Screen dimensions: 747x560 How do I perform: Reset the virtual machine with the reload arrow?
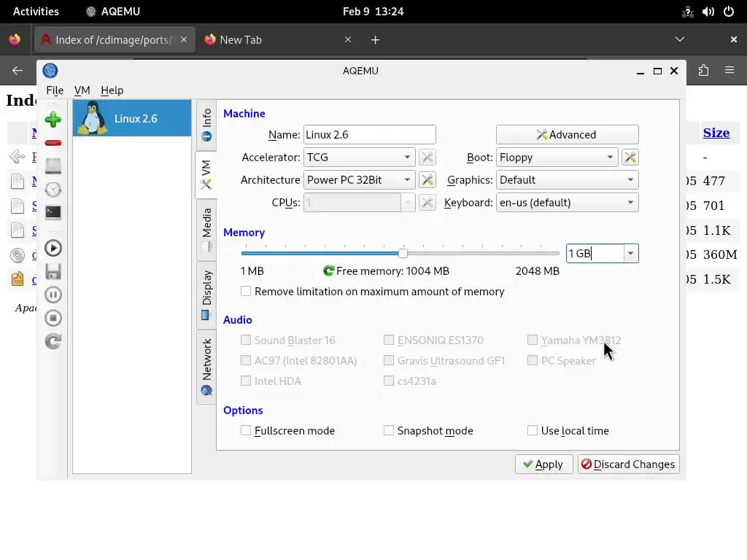(53, 341)
